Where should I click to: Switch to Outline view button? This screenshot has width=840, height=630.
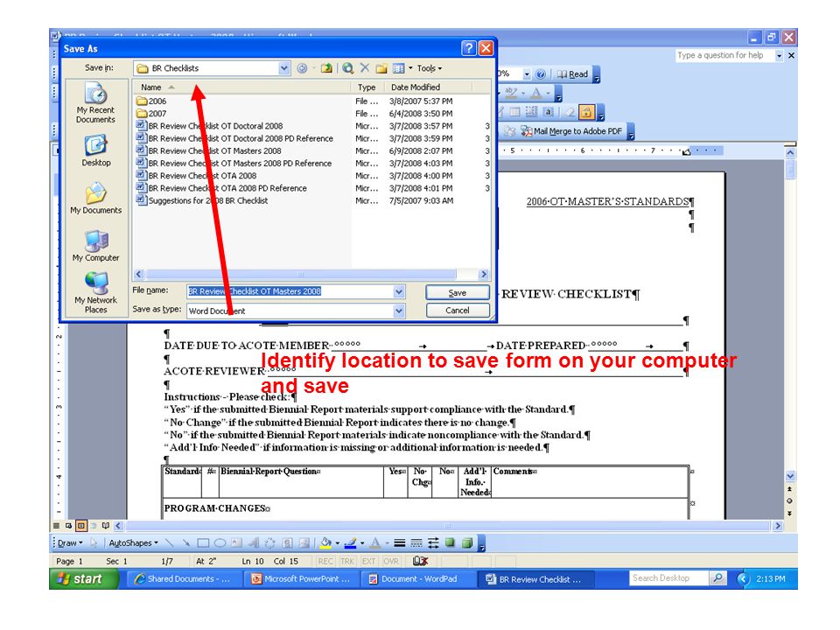94,526
